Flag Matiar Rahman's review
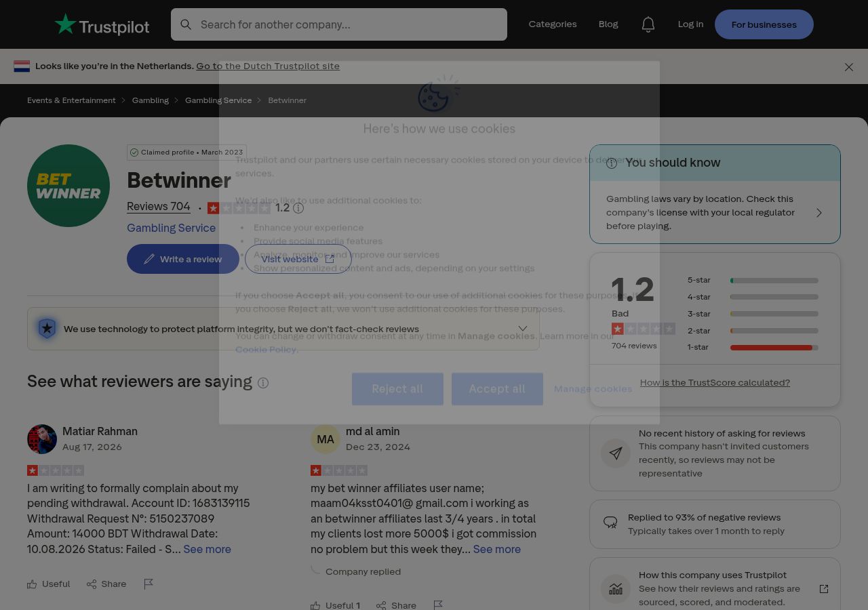868x610 pixels. tap(149, 584)
